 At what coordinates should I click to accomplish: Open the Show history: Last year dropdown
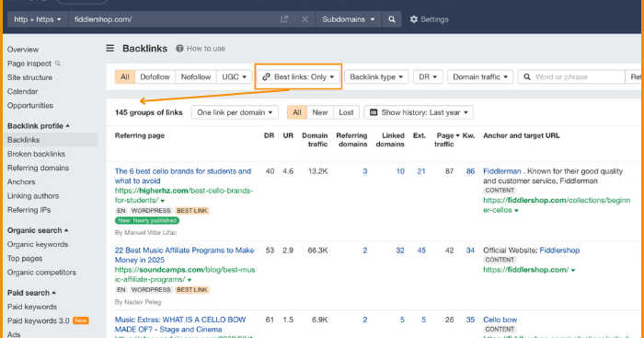pyautogui.click(x=419, y=112)
